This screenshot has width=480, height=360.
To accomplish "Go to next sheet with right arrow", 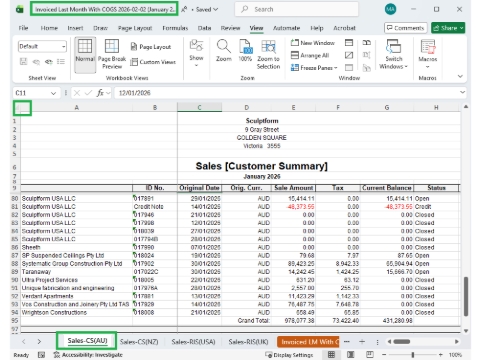I will (39, 342).
